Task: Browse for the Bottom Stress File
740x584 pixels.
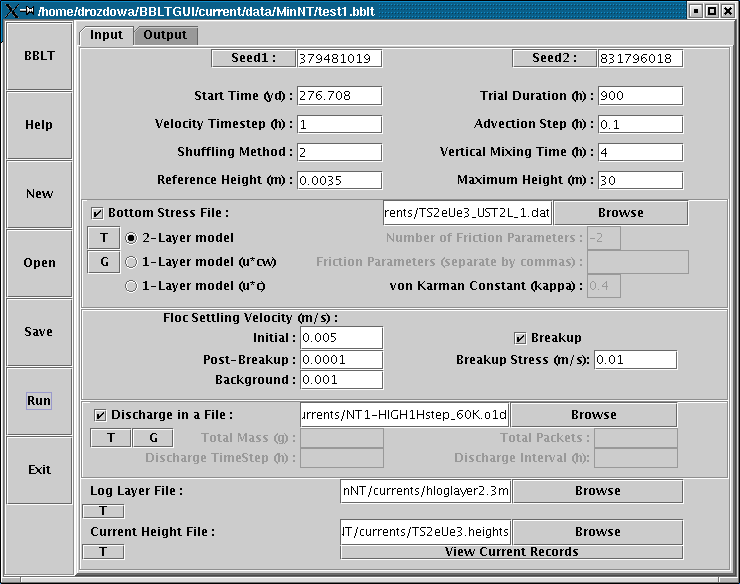Action: [x=620, y=213]
